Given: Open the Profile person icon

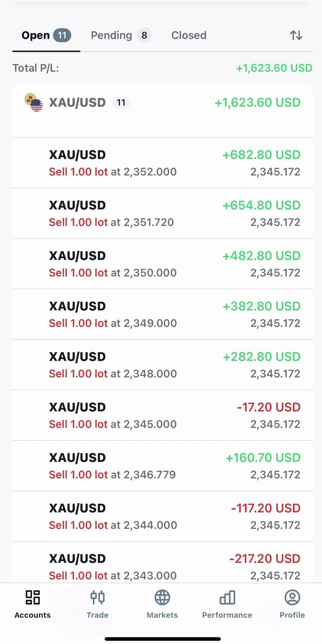Looking at the screenshot, I should point(292,598).
